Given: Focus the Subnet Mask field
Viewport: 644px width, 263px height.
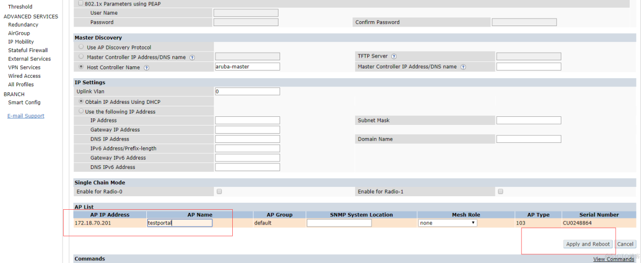Looking at the screenshot, I should click(x=529, y=120).
